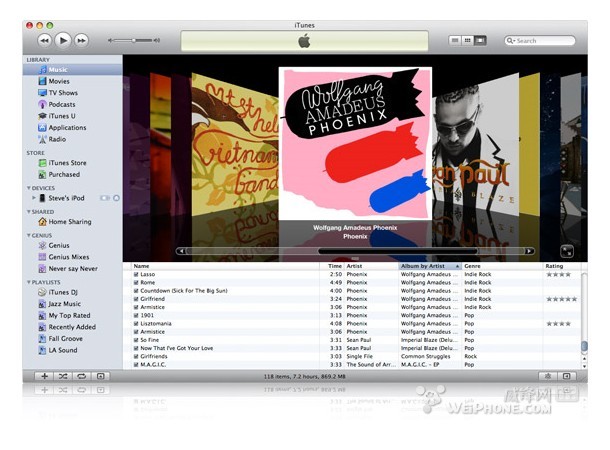Uncheck the Rome song checkbox
Screen dimensions: 610x450
click(136, 282)
